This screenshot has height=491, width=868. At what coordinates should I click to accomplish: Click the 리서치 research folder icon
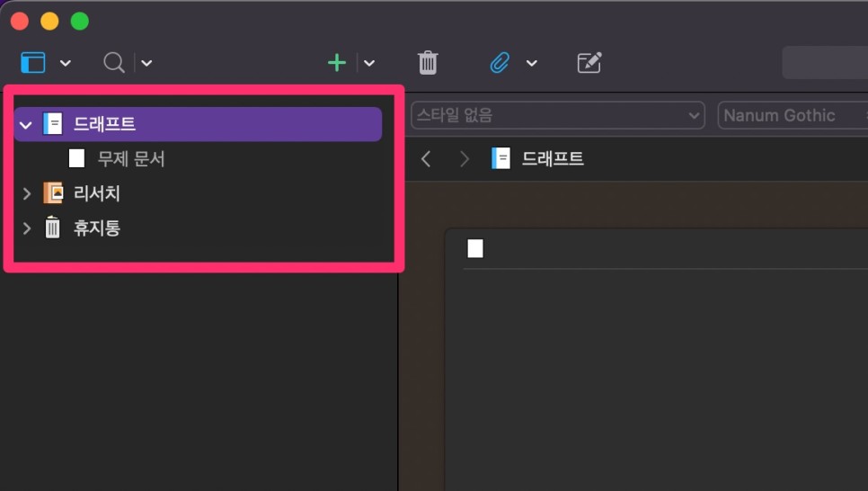tap(53, 192)
